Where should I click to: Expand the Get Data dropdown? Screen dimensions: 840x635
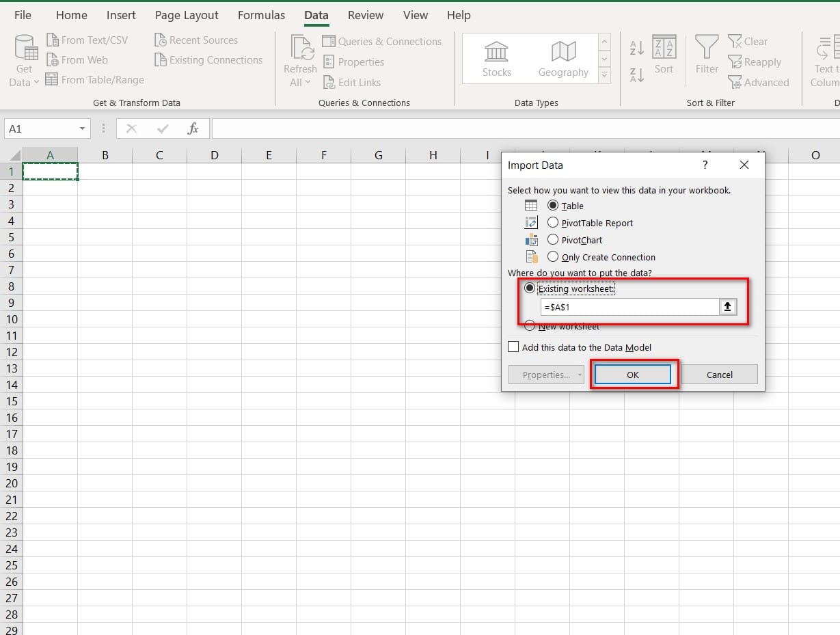(24, 82)
